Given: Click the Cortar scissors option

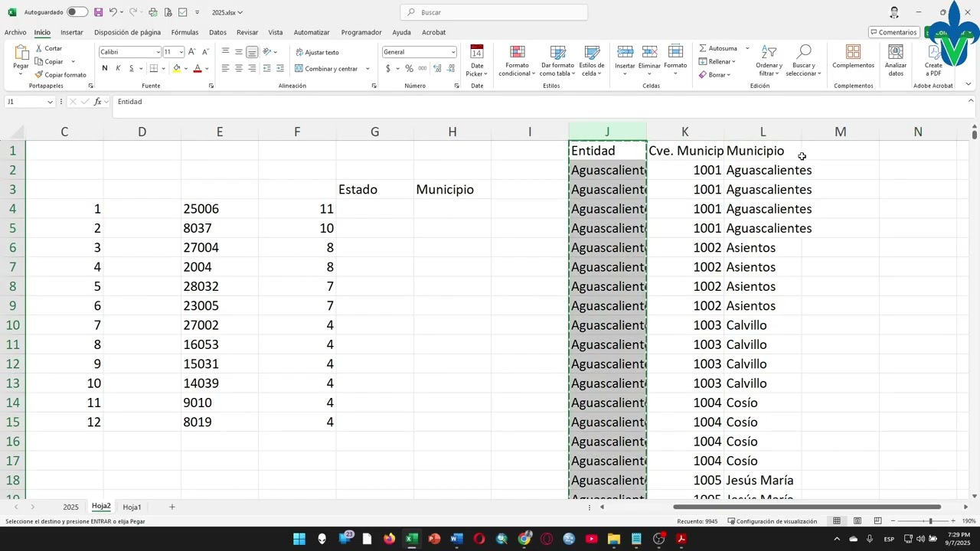Looking at the screenshot, I should (48, 48).
